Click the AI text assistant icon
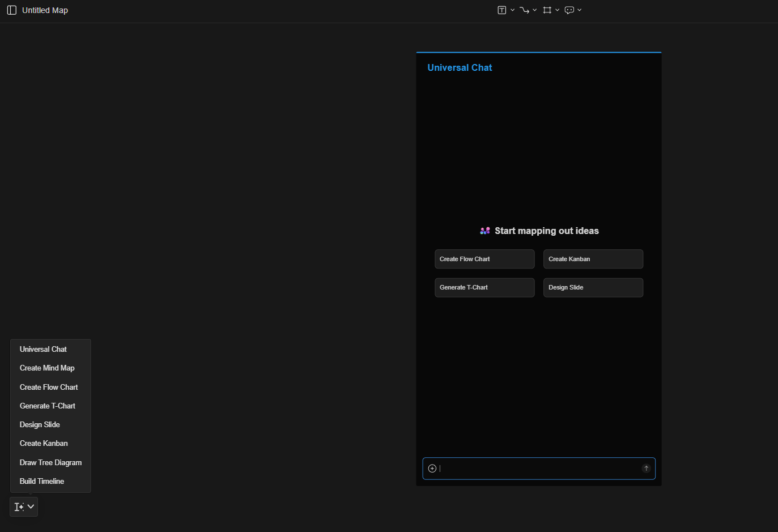This screenshot has height=532, width=778. pos(19,507)
